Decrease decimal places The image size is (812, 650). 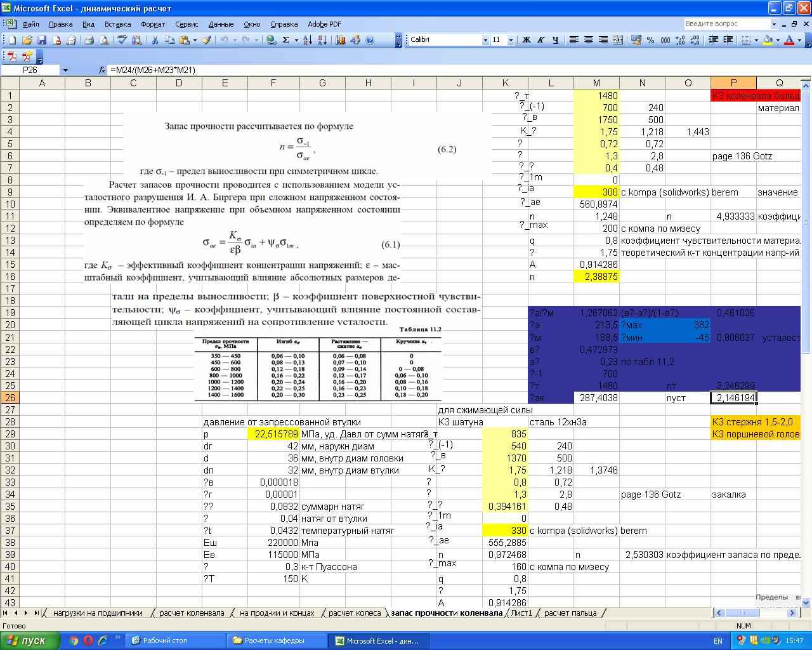point(695,39)
